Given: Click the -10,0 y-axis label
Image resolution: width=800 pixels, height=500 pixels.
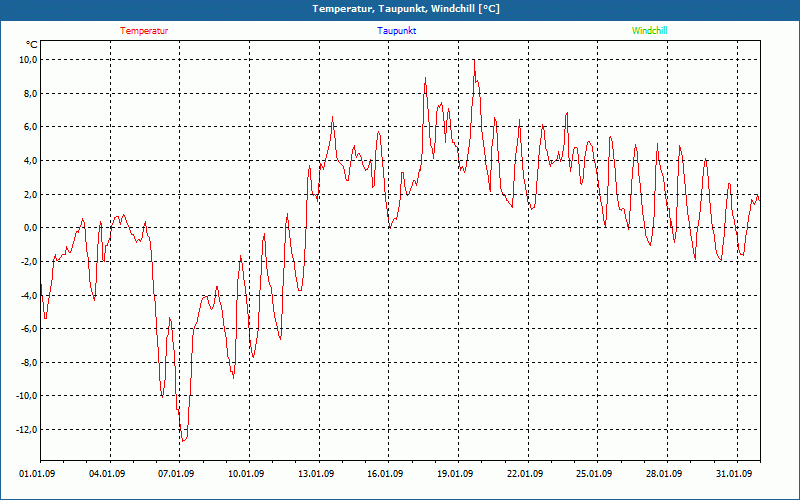Looking at the screenshot, I should click(27, 396).
